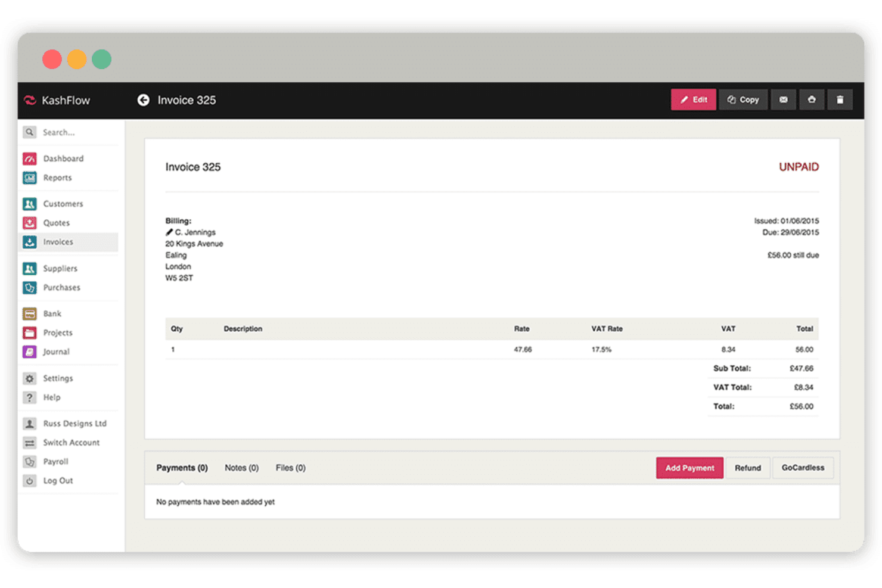Click the 'No payments have been added yet' text

click(x=215, y=502)
